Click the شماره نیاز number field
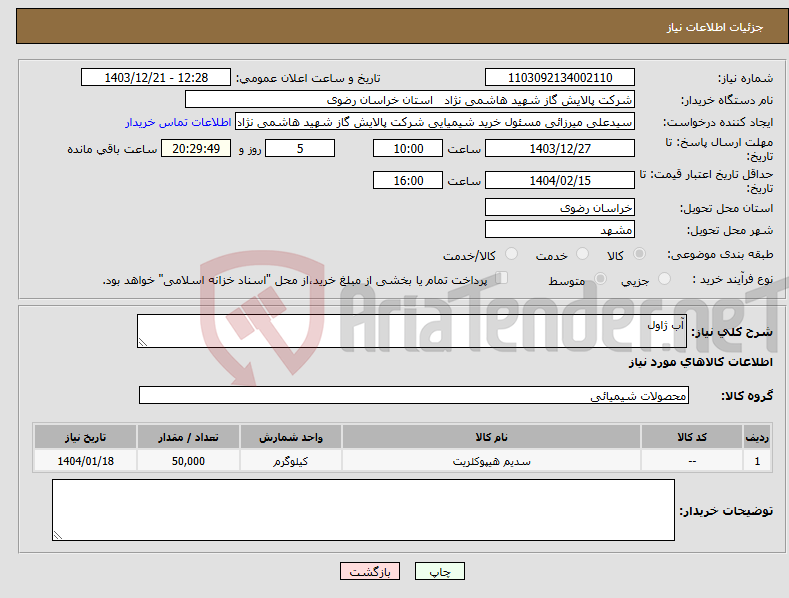 click(560, 78)
